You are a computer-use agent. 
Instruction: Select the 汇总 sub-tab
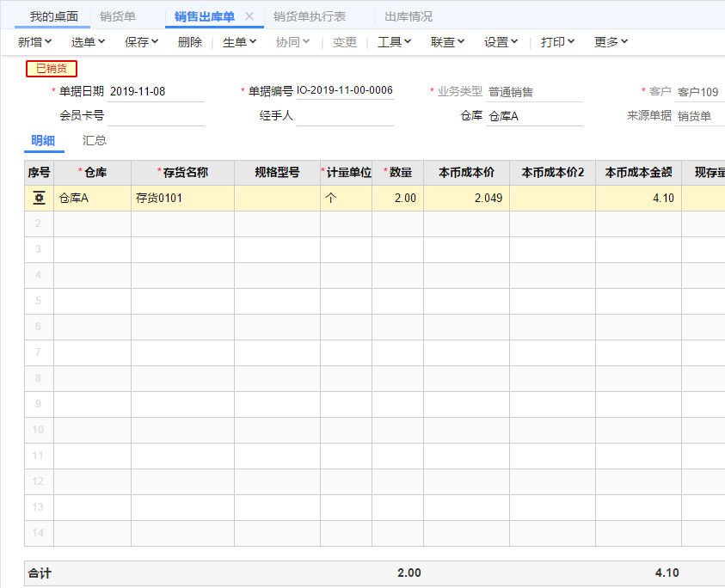click(95, 141)
